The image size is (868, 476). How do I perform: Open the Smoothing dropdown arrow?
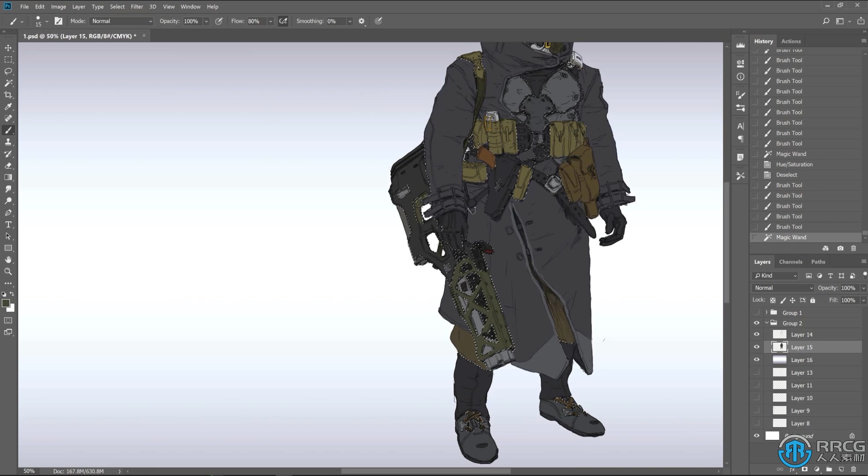click(x=350, y=21)
